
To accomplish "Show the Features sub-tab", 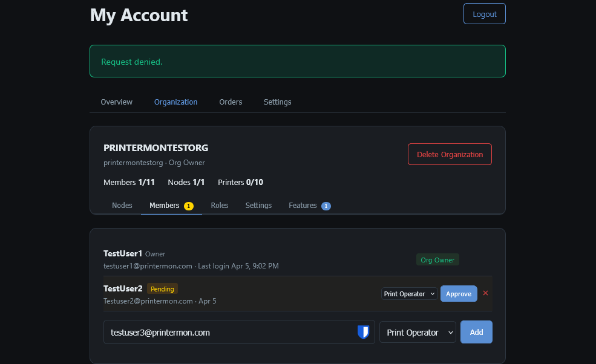I will 303,206.
